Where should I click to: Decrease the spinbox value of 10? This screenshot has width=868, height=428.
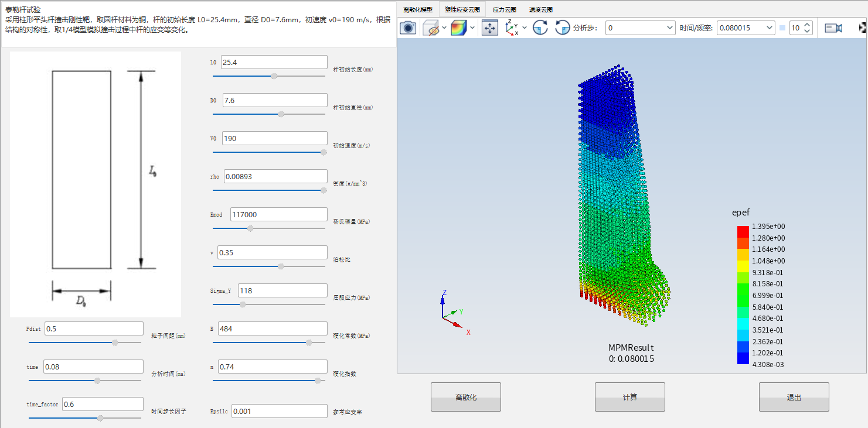[807, 31]
